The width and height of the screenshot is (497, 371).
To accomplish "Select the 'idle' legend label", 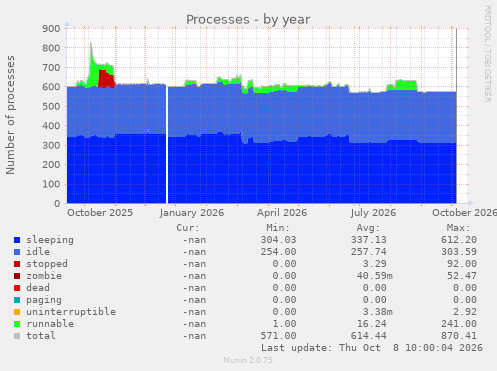I will click(x=38, y=252).
